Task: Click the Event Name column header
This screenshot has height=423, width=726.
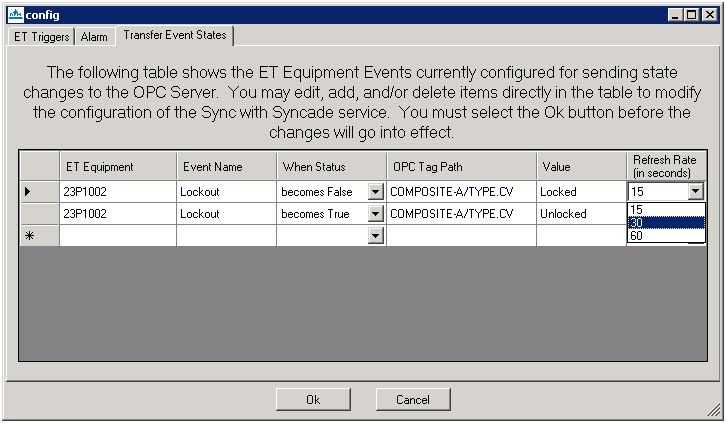Action: [x=226, y=166]
